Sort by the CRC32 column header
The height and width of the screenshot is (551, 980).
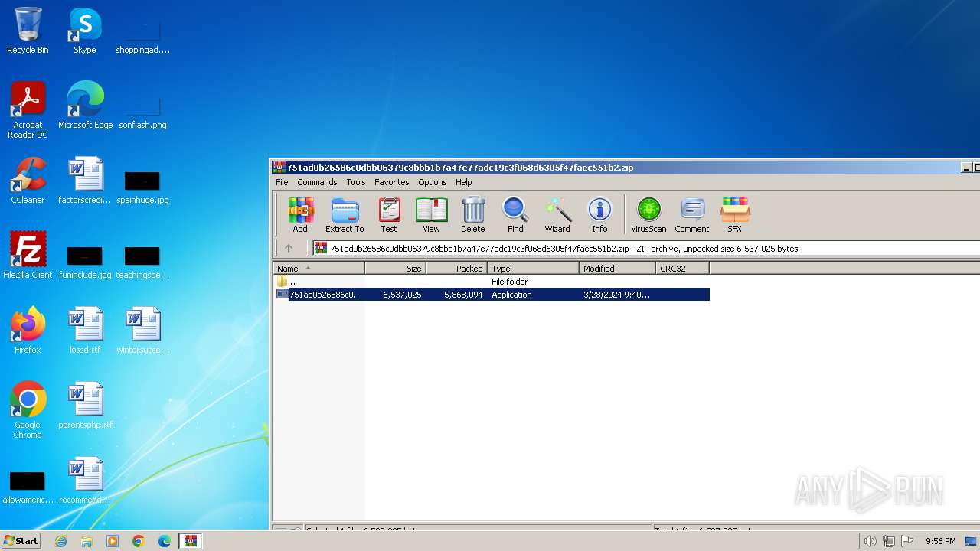coord(682,268)
